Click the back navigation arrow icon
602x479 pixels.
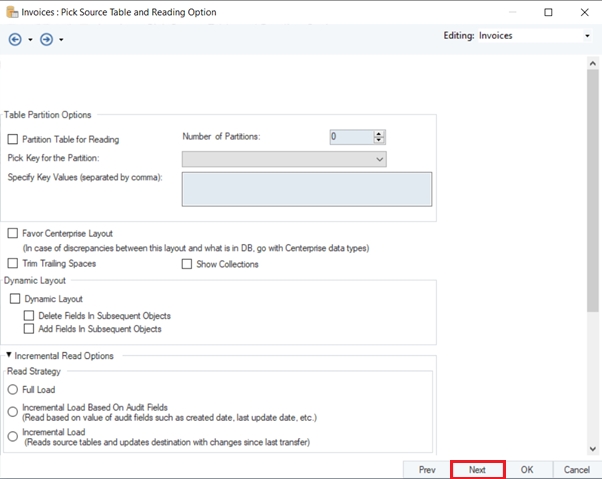[x=15, y=39]
